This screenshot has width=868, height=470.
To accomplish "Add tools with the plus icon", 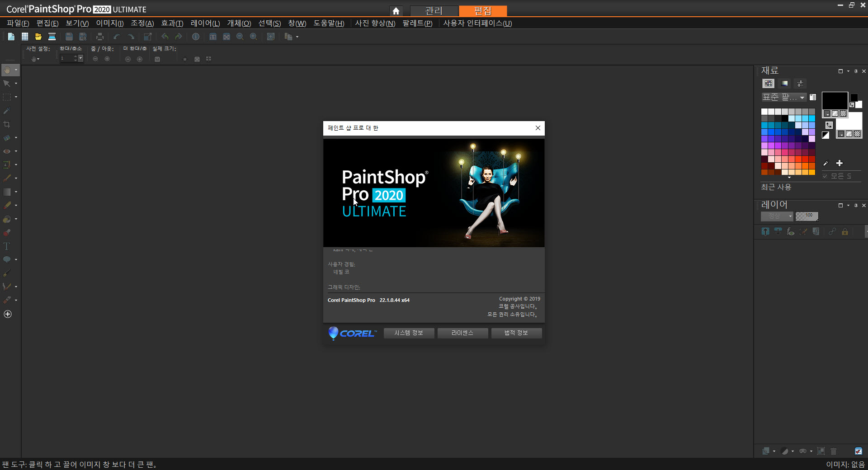I will click(x=8, y=314).
